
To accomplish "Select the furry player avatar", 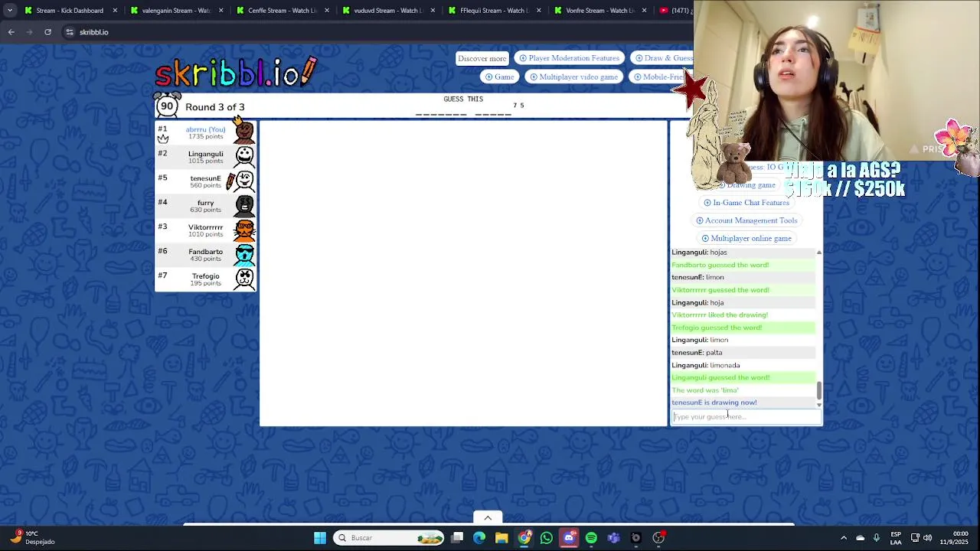I will tap(244, 206).
